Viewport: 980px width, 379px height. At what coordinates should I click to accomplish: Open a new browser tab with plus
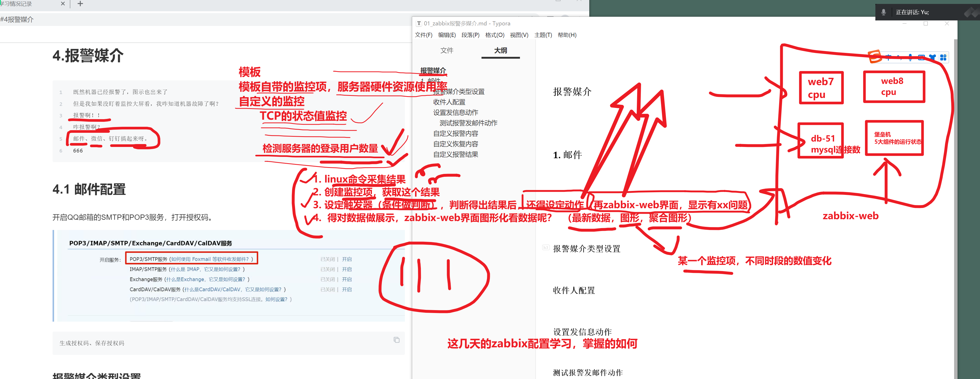pos(80,4)
